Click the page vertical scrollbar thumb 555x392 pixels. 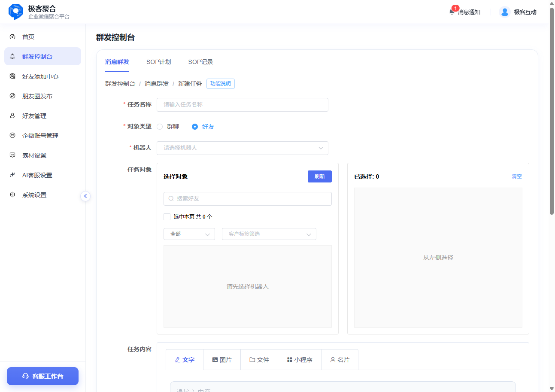coord(552,110)
